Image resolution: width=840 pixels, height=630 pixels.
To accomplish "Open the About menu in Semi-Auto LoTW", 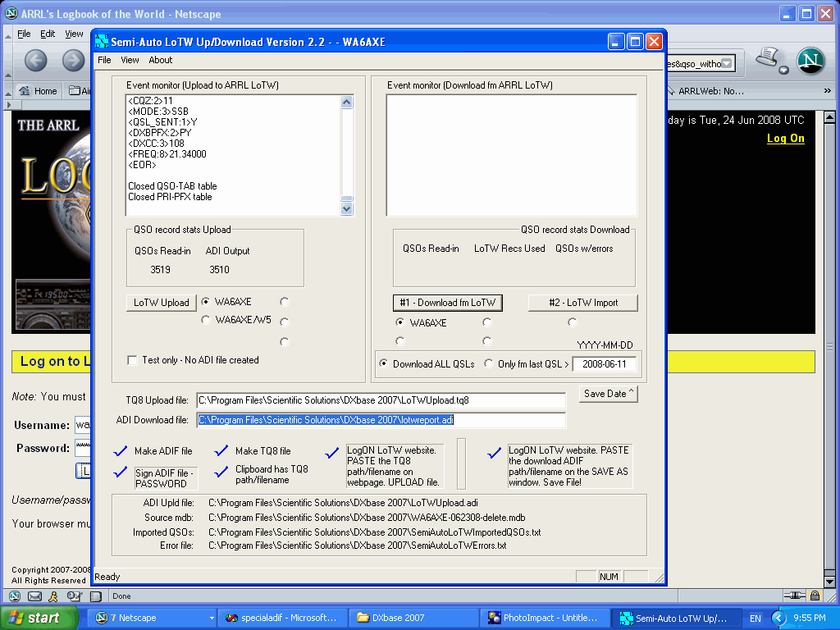I will 161,60.
